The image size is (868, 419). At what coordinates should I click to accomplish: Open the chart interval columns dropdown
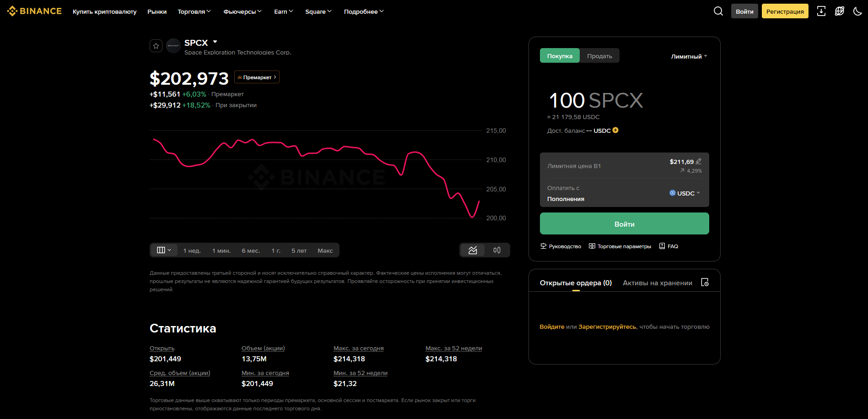tap(164, 250)
